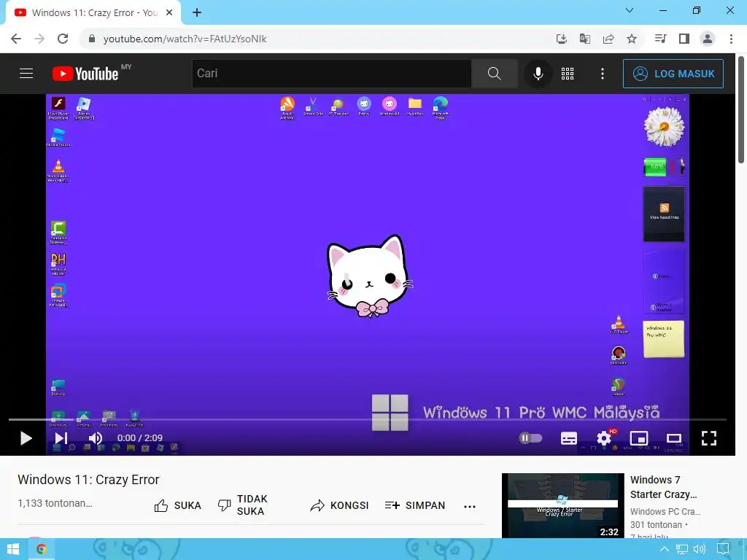Open a new tab
Image resolution: width=747 pixels, height=560 pixels.
(197, 13)
